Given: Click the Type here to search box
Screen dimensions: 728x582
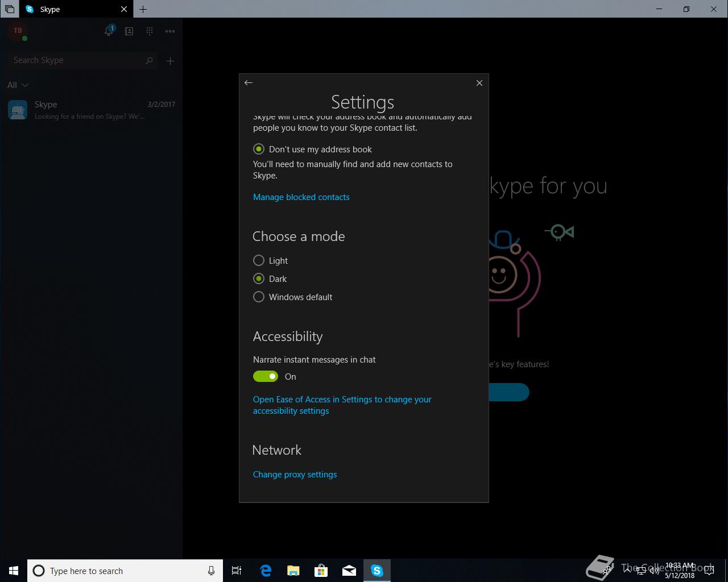Looking at the screenshot, I should tap(125, 571).
